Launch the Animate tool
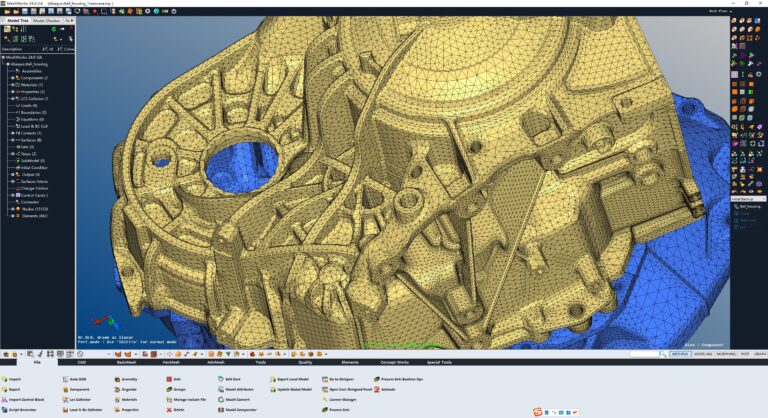768x418 pixels. coord(384,390)
